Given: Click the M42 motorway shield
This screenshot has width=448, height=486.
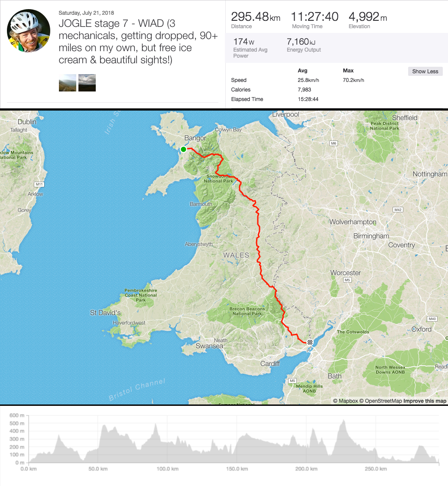Looking at the screenshot, I should (x=398, y=210).
